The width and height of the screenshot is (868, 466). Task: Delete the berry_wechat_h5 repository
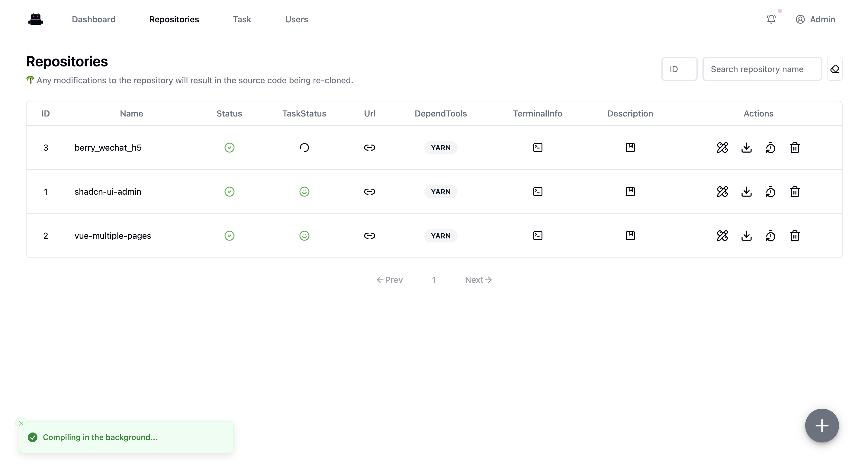click(x=795, y=148)
